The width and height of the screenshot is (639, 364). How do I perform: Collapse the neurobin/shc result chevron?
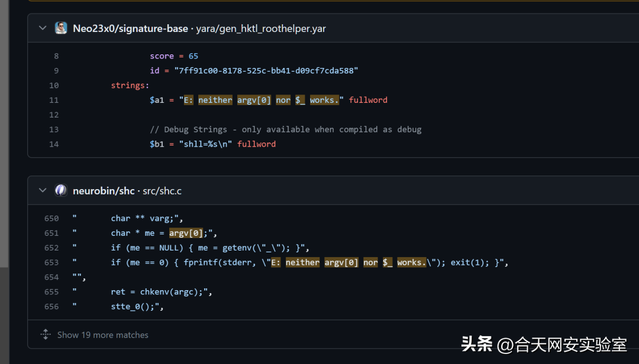(43, 190)
